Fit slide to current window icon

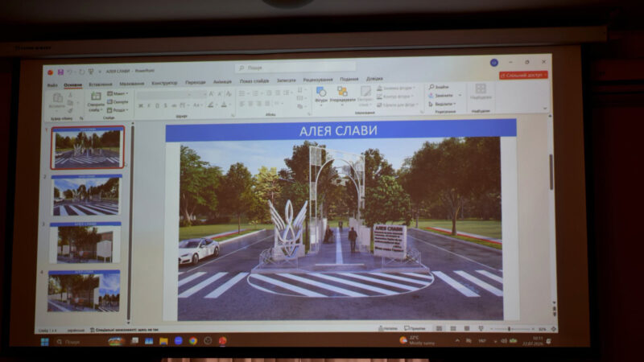click(553, 329)
